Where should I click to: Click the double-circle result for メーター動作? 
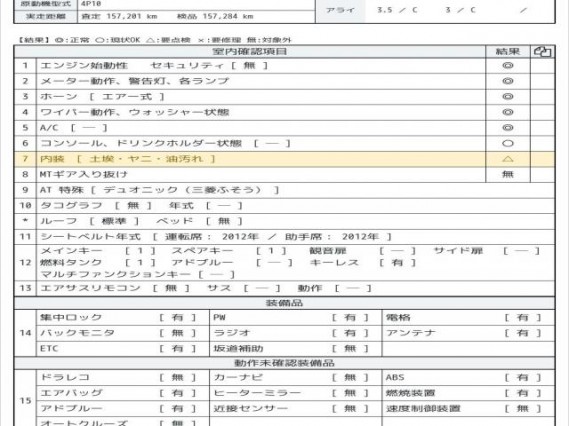[508, 81]
